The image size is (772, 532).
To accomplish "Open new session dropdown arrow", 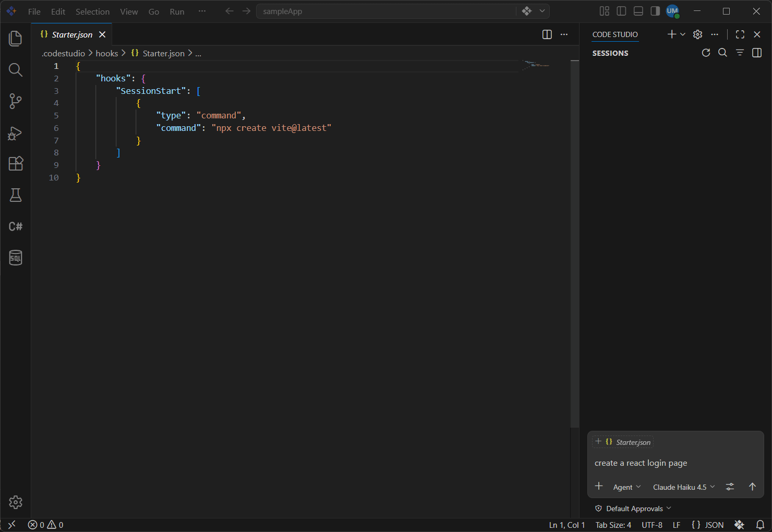I will click(683, 34).
